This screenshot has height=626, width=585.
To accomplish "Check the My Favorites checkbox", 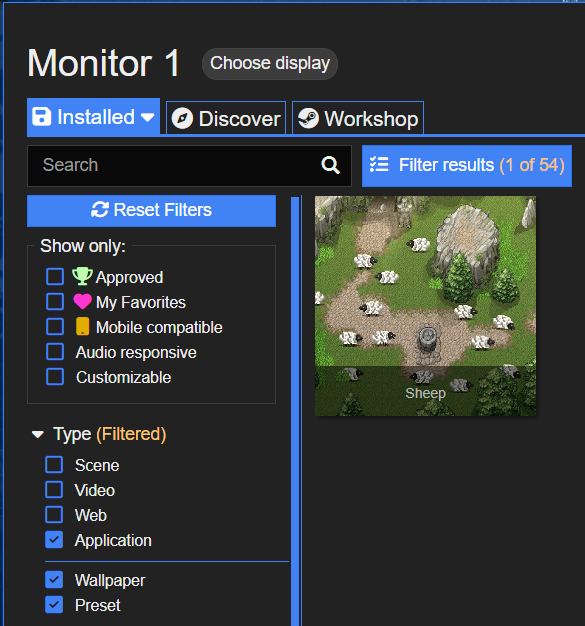I will click(x=55, y=302).
